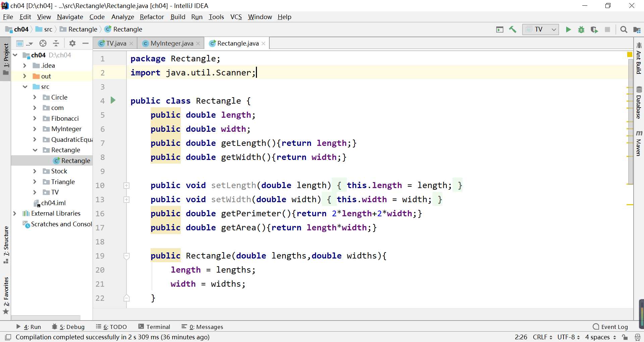This screenshot has height=342, width=644.
Task: Click the toolbar icon left of the hammer
Action: click(500, 30)
